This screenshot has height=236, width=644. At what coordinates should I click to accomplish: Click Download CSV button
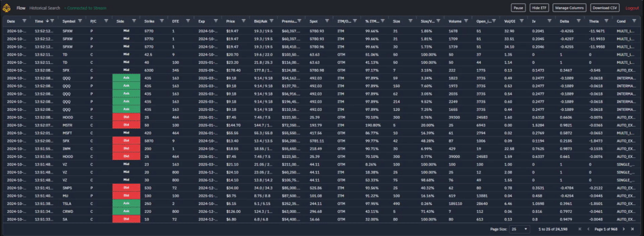coord(605,8)
